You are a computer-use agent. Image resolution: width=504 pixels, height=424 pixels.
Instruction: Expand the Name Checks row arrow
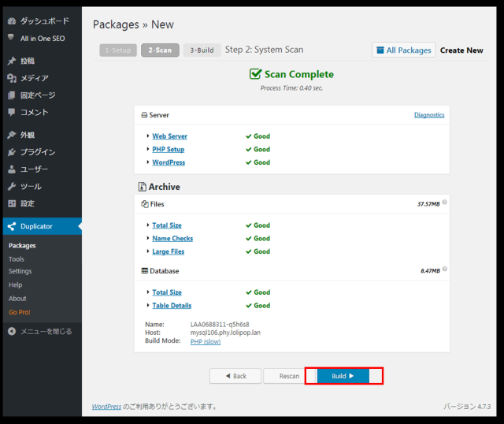[148, 238]
